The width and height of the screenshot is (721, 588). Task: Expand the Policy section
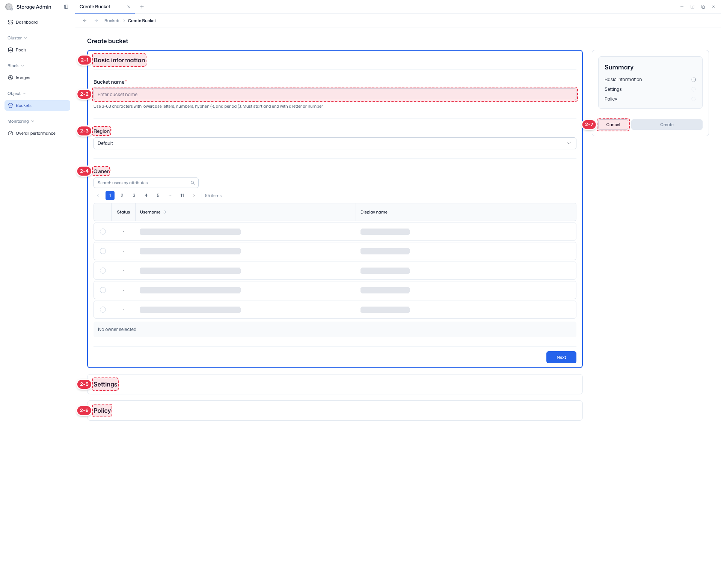click(x=335, y=411)
